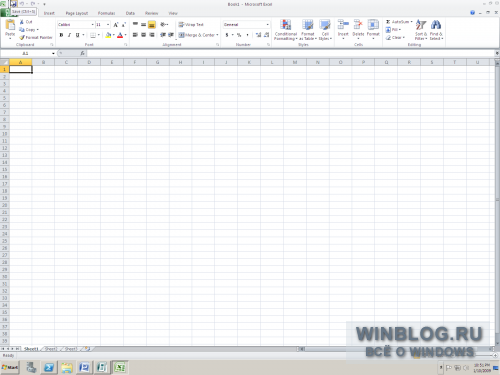
Task: Open the Data ribbon tab
Action: click(x=130, y=13)
